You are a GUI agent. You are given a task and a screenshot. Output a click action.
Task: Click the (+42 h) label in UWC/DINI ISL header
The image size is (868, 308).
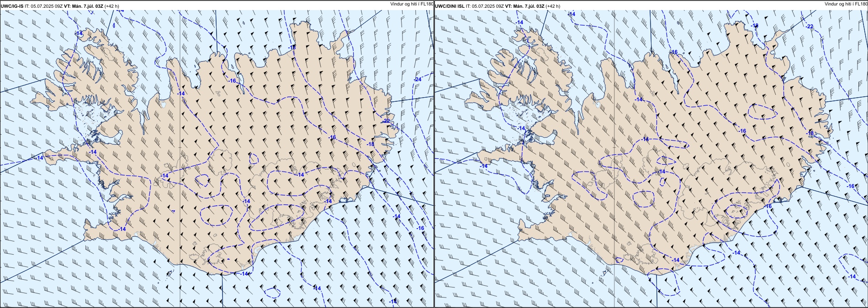(553, 6)
